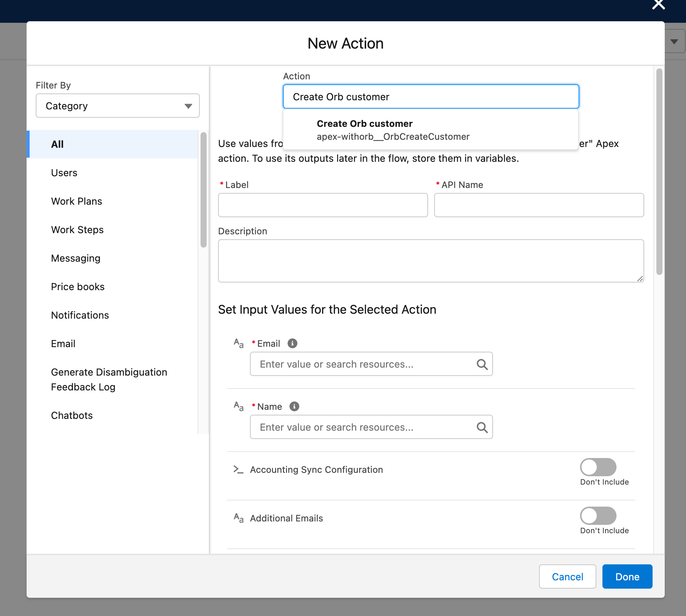Click the text type icon beside Email
The width and height of the screenshot is (686, 616).
coord(239,343)
